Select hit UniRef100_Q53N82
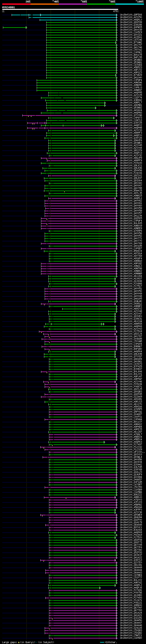The width and height of the screenshot is (146, 644). [x=131, y=108]
